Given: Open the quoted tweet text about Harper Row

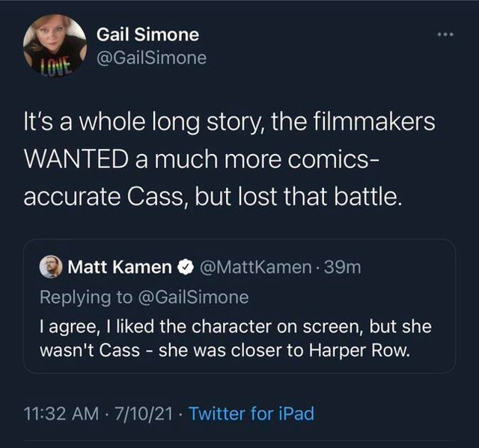Looking at the screenshot, I should coord(236,339).
